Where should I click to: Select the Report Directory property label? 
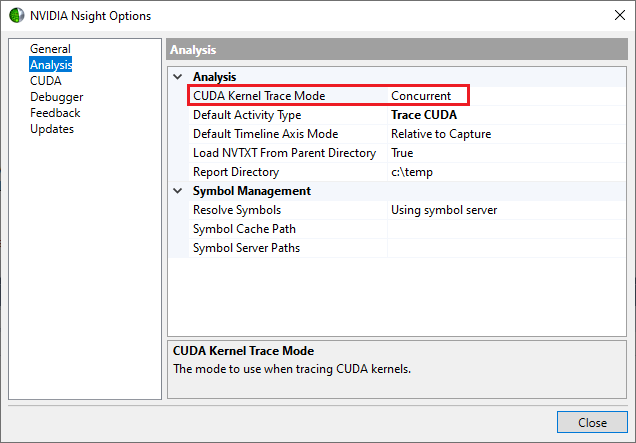click(x=236, y=172)
